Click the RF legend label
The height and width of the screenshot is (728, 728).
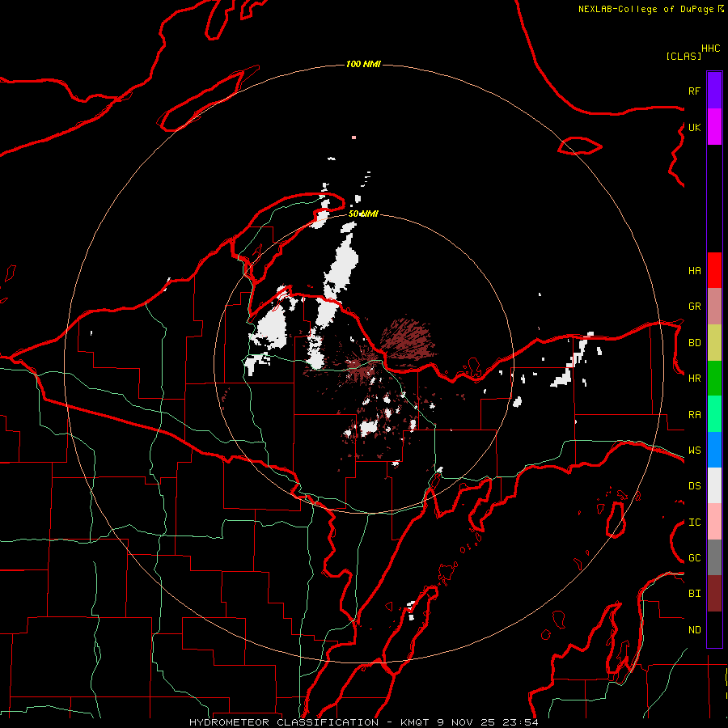pyautogui.click(x=695, y=91)
